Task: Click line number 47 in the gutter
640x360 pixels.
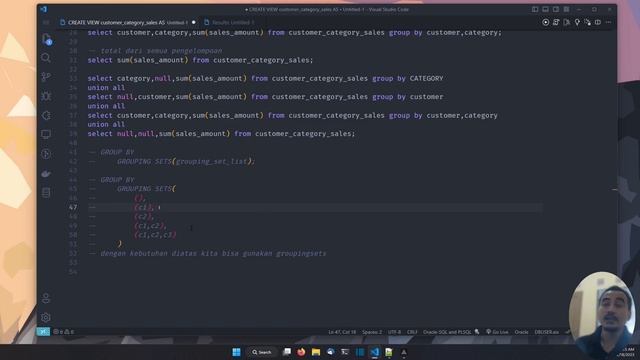Action: click(x=73, y=207)
